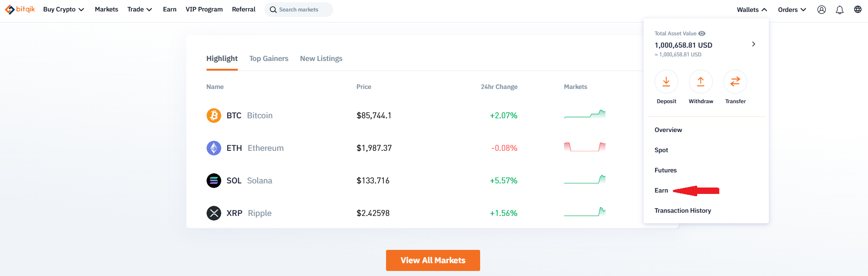Select the BTC Bitcoin row name
The width and height of the screenshot is (868, 276).
[250, 116]
